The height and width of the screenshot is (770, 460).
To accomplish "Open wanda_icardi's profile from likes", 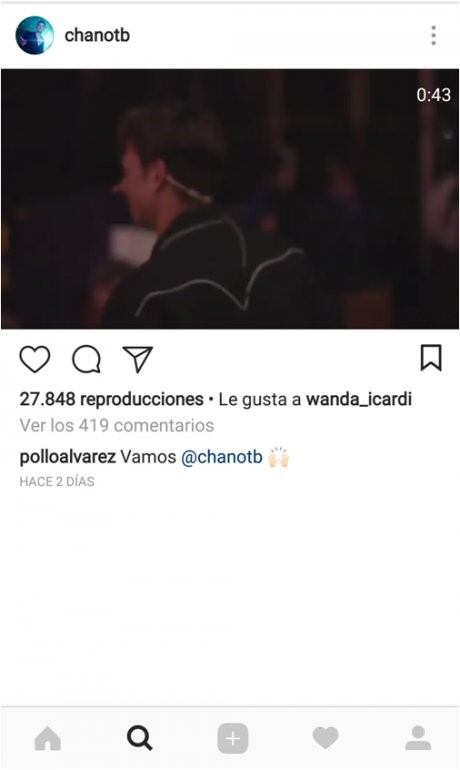I will (x=359, y=399).
